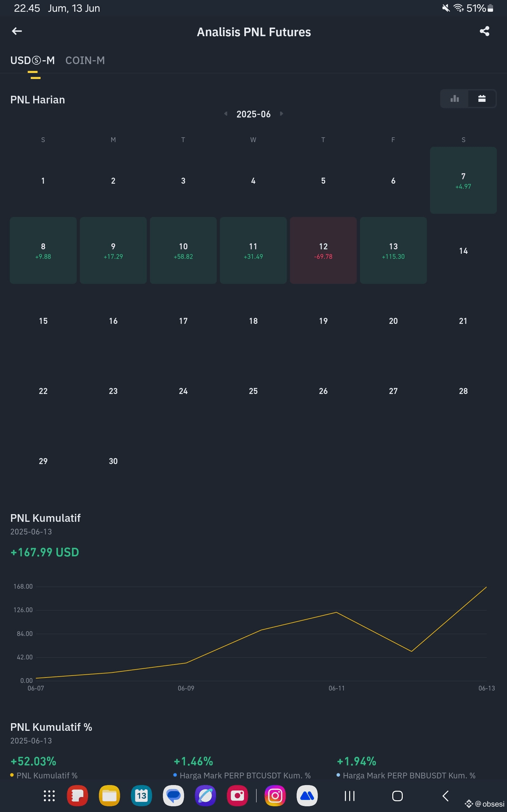507x812 pixels.
Task: Select June 12 with -69.78 loss
Action: [x=323, y=250]
